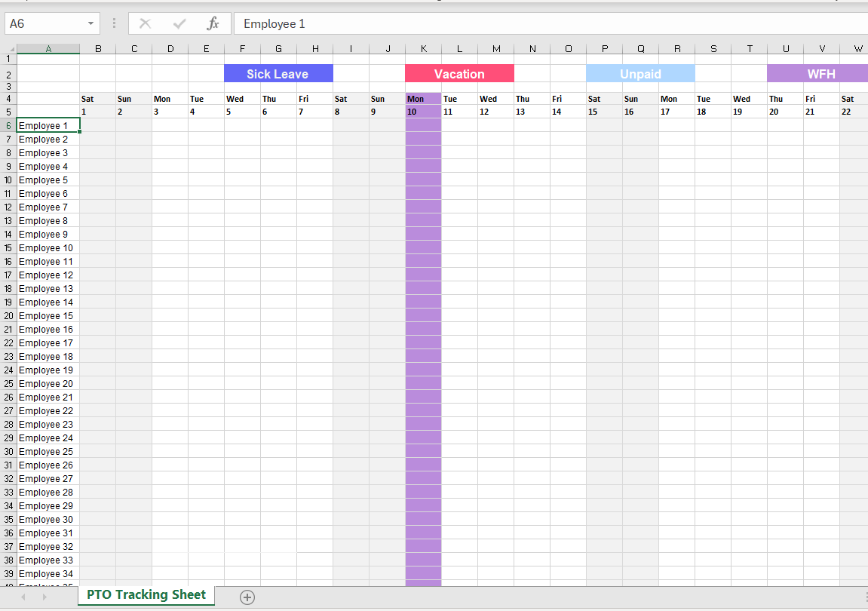
Task: Select the Sick Leave legend cell
Action: pyautogui.click(x=278, y=74)
